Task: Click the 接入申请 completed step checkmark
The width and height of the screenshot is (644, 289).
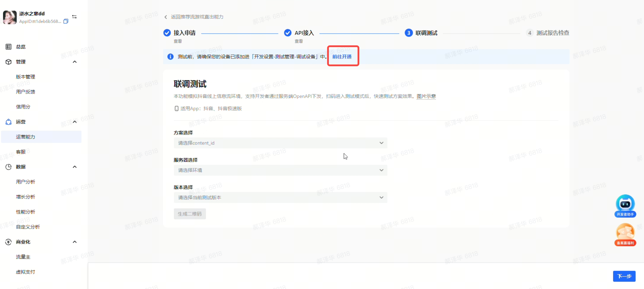Action: [167, 33]
